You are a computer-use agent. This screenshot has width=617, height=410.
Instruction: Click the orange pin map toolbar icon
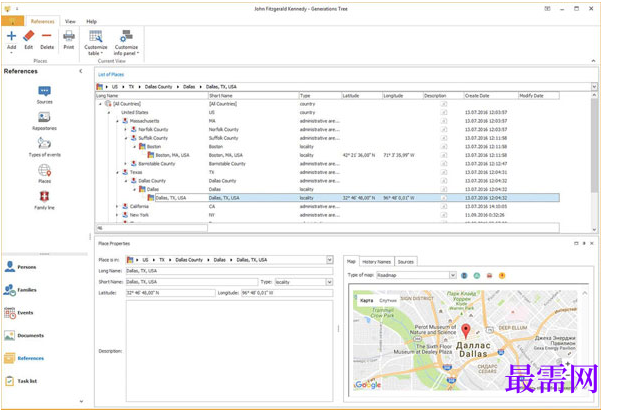502,275
